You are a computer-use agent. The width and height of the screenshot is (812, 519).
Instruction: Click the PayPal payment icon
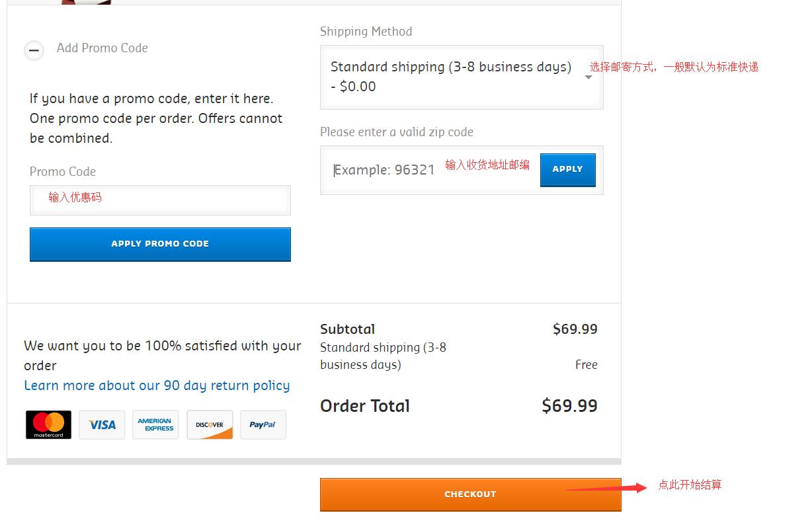263,424
